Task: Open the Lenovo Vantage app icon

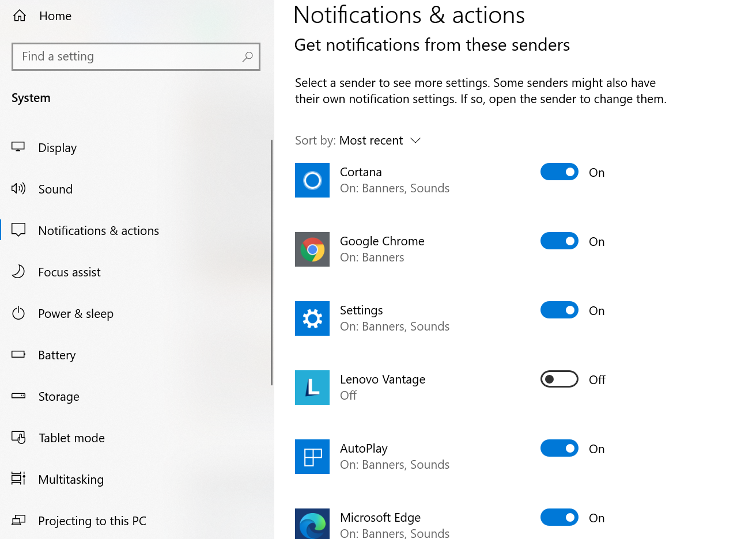Action: [312, 388]
